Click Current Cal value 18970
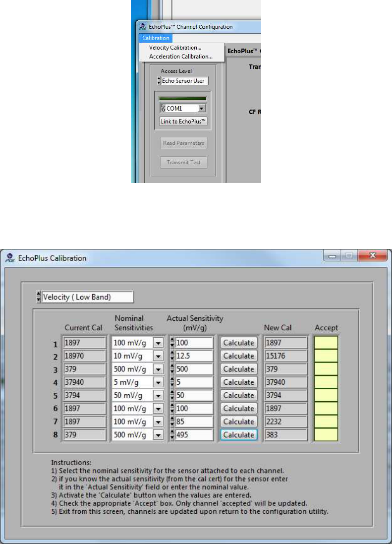Screen dimensions: 392x544 [85, 356]
